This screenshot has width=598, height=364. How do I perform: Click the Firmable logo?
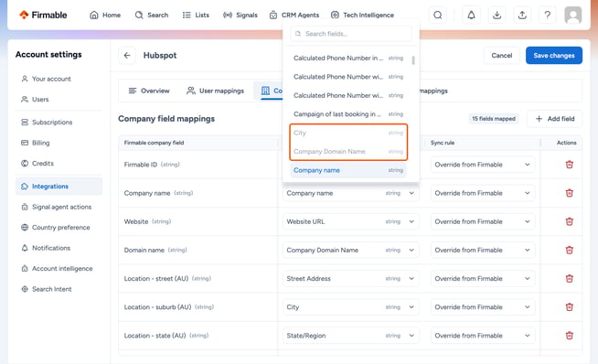tap(43, 15)
